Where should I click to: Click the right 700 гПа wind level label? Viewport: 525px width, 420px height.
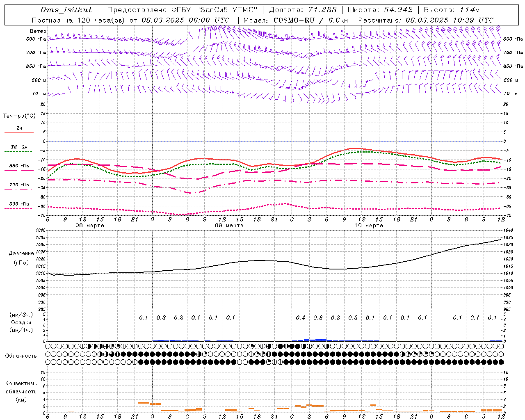click(513, 52)
